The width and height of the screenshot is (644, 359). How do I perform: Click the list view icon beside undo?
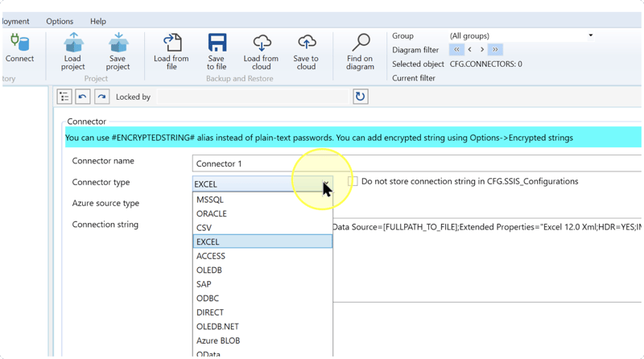(x=64, y=97)
